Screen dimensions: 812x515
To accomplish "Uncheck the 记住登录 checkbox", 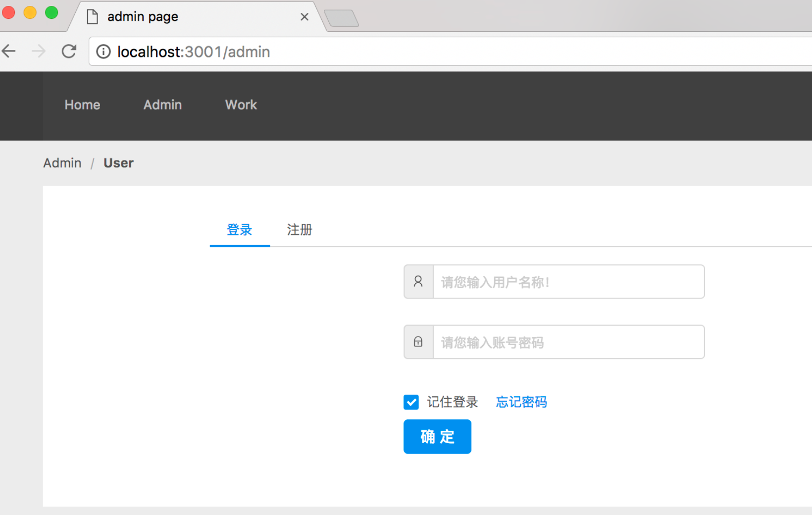I will click(411, 402).
